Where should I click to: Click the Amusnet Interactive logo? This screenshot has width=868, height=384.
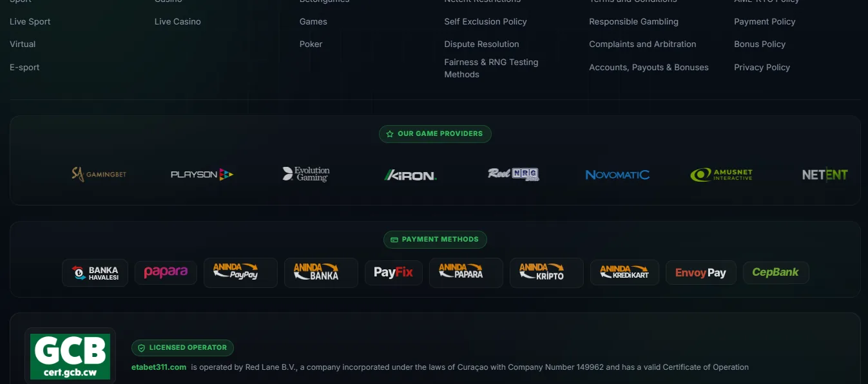pos(721,175)
